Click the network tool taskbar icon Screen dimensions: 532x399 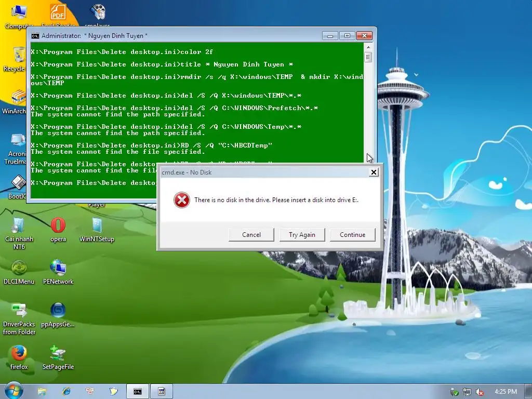(x=90, y=392)
